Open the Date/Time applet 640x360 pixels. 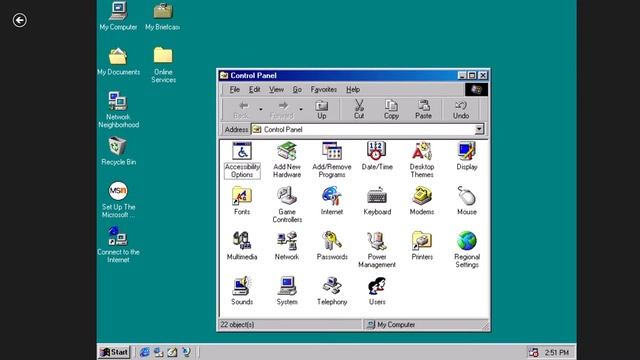pos(377,156)
